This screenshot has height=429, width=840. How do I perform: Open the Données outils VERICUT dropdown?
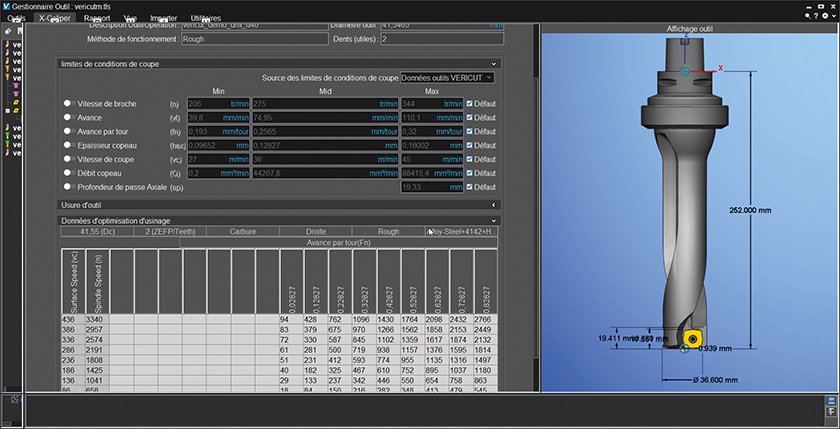pyautogui.click(x=446, y=77)
